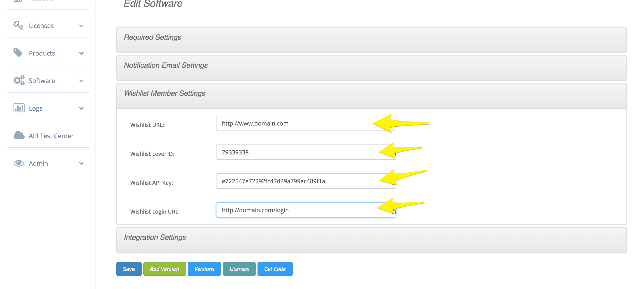Open the Products sidebar menu
This screenshot has width=644, height=289.
48,53
